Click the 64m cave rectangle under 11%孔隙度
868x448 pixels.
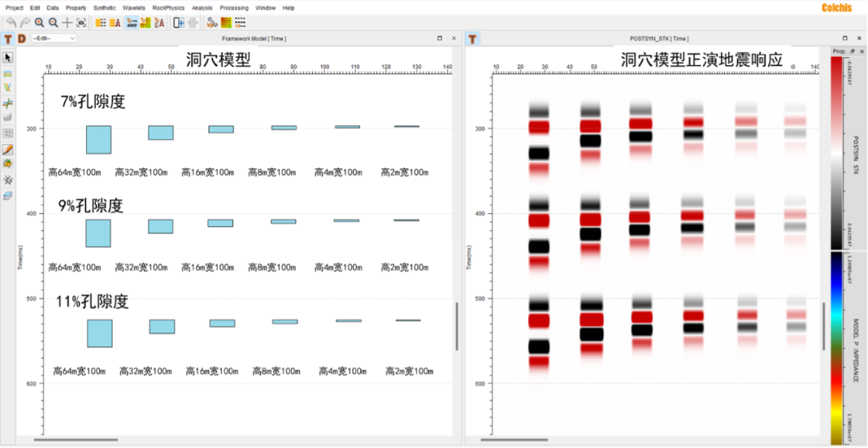click(x=100, y=333)
